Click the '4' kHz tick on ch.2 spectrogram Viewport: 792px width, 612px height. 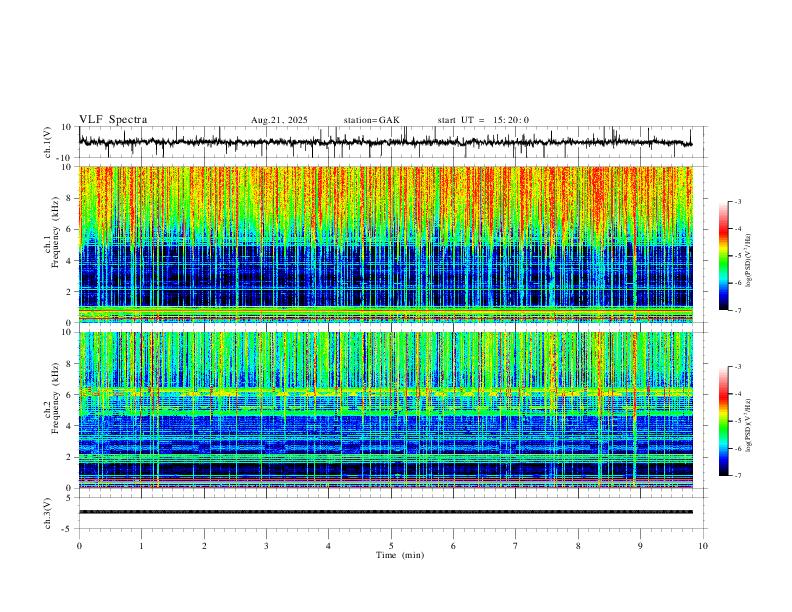tap(70, 426)
